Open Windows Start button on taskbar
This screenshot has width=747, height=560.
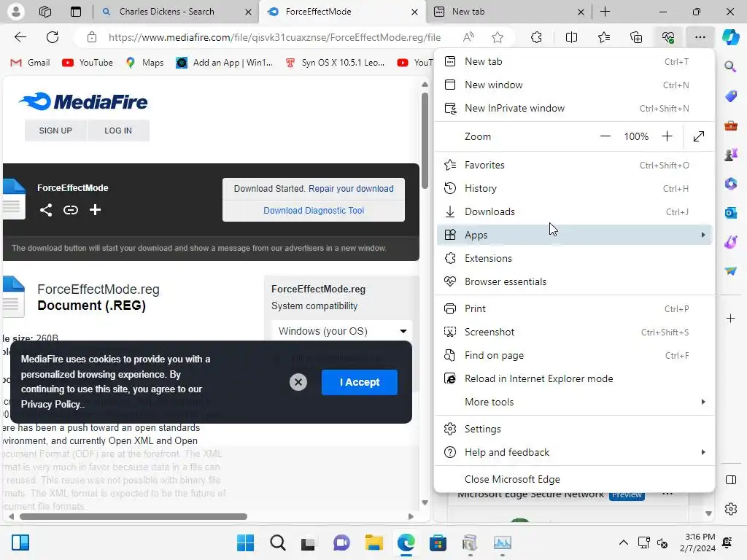245,542
